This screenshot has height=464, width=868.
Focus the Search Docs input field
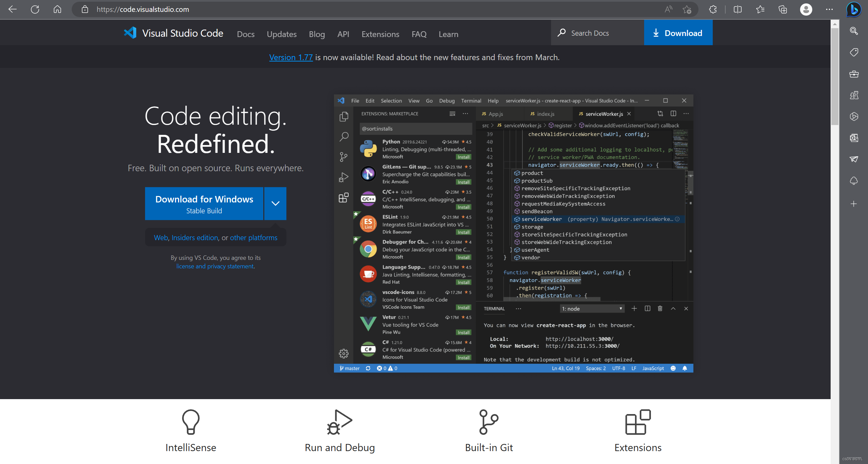[597, 33]
